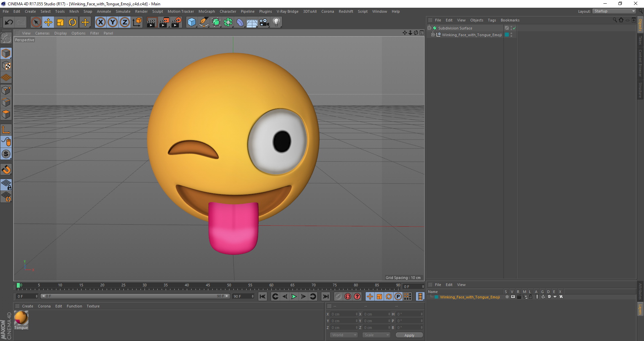
Task: Click the Apply button
Action: pyautogui.click(x=409, y=335)
